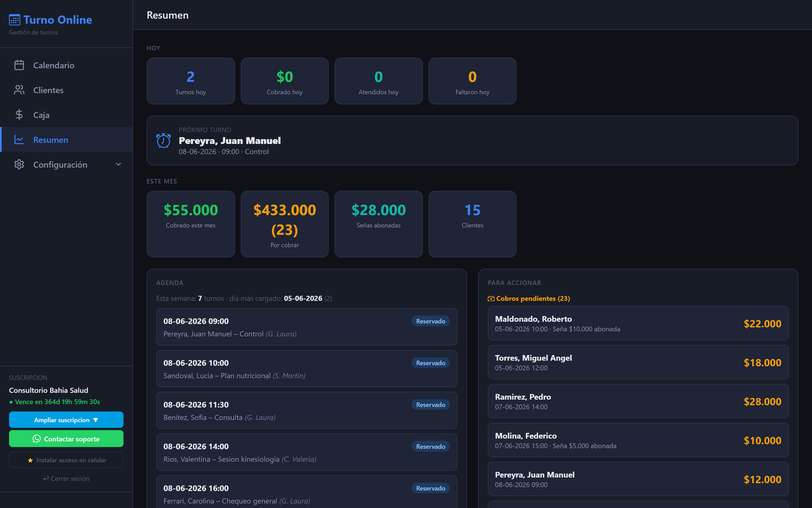The height and width of the screenshot is (508, 812).
Task: Open the Cobros pendientes (23) heading
Action: coord(529,299)
